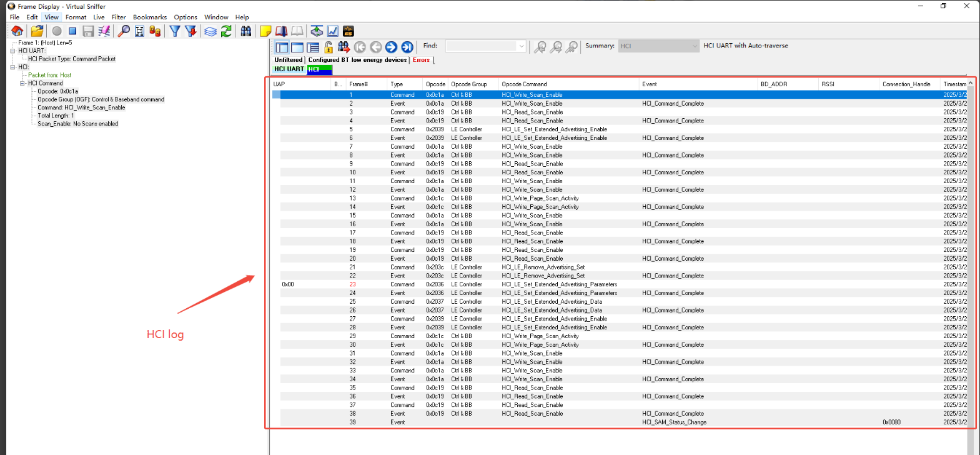The height and width of the screenshot is (455, 980).
Task: Open a capture file with the folder icon
Action: pos(37,31)
